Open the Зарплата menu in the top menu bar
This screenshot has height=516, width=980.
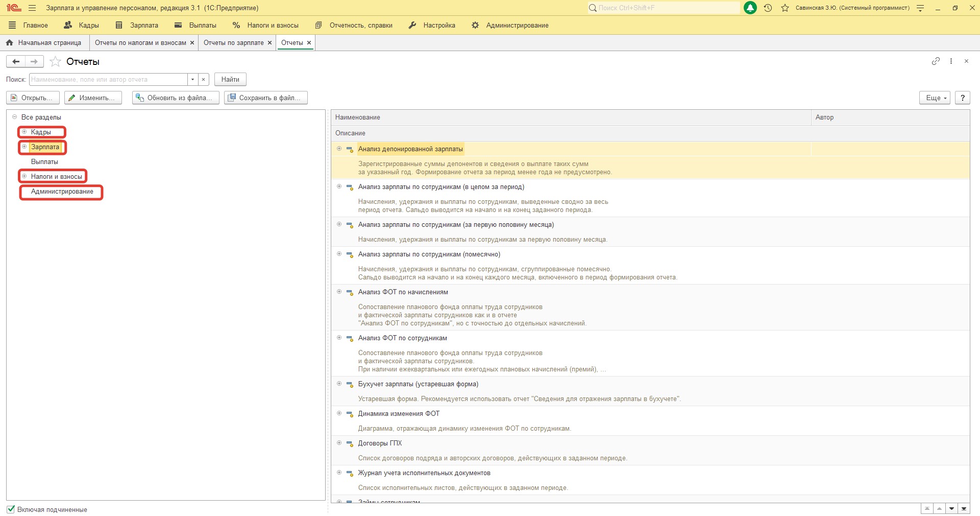point(137,25)
